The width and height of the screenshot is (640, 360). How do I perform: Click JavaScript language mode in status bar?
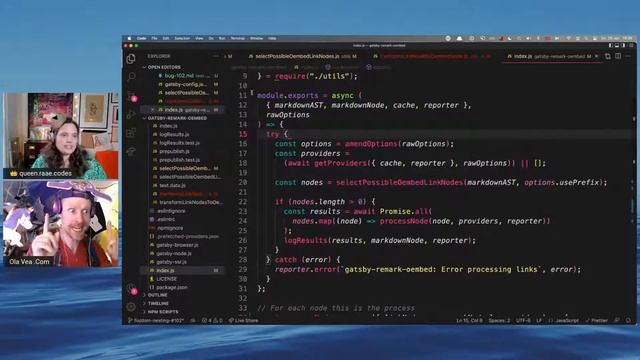[564, 321]
